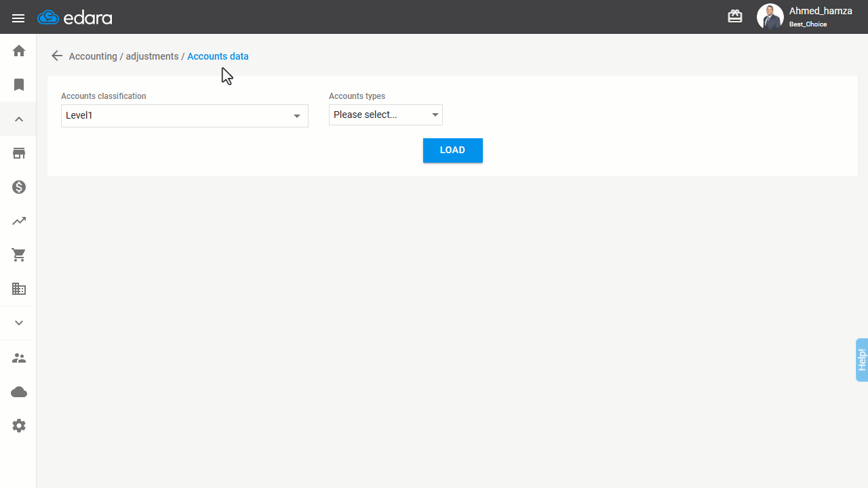The image size is (868, 488).
Task: Collapse sidebar section with up chevron
Action: click(x=19, y=119)
